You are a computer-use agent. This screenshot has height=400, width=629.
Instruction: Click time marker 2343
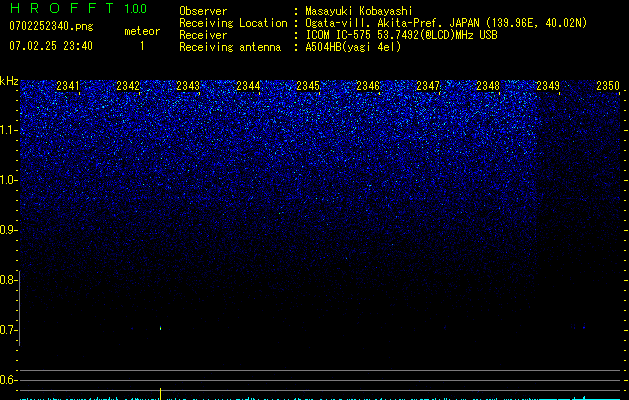[x=188, y=86]
